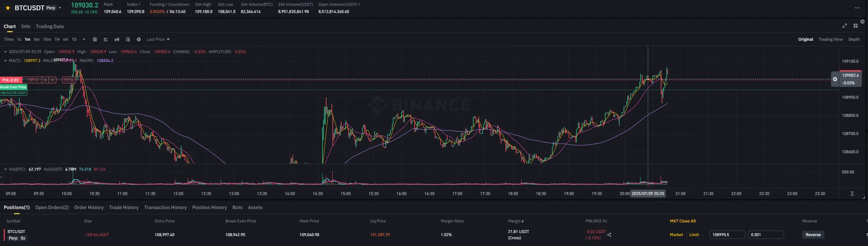The image size is (868, 246).
Task: Click the share PNL icon
Action: (x=609, y=235)
